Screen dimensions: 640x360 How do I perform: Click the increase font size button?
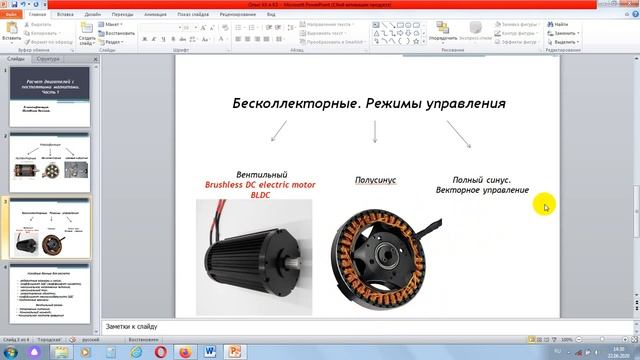[x=203, y=28]
